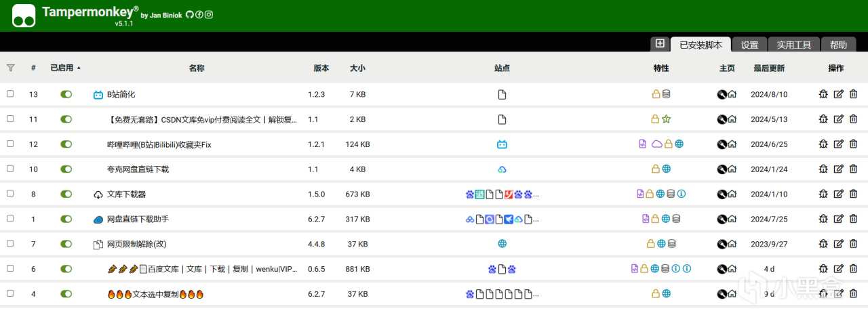The image size is (868, 313).
Task: Click the bug icon for 网页限制解除(改)
Action: (823, 243)
